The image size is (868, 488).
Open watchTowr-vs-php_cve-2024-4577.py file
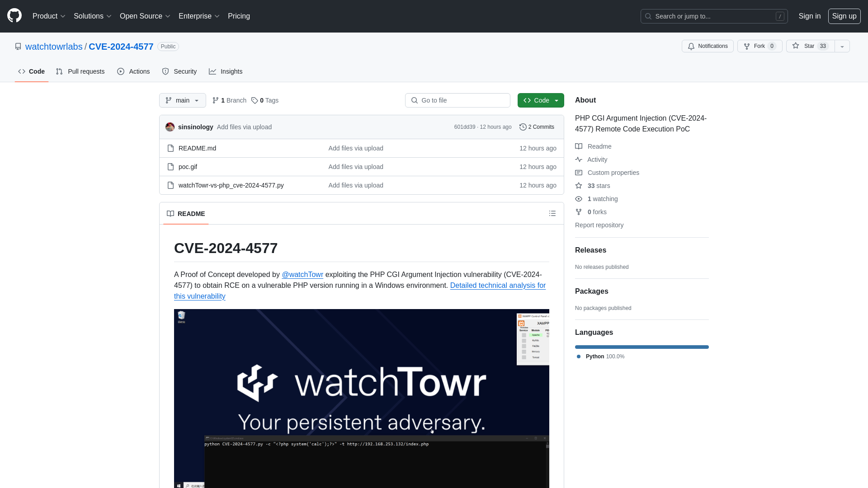pos(231,185)
